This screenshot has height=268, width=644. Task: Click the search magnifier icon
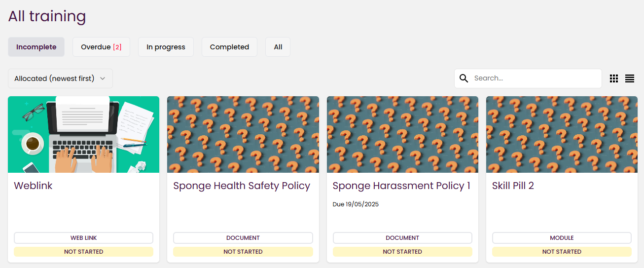464,78
